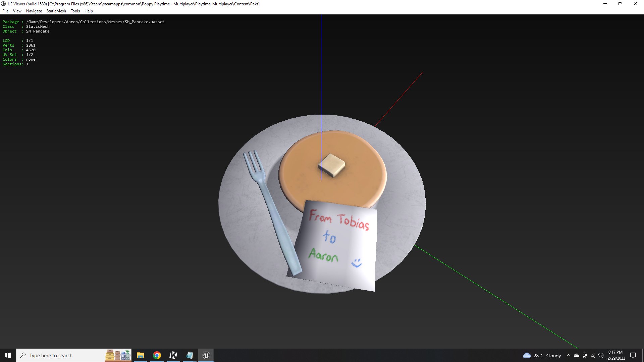Viewport: 644px width, 362px height.
Task: Open the Wi-Fi network tray icon
Action: (x=593, y=355)
